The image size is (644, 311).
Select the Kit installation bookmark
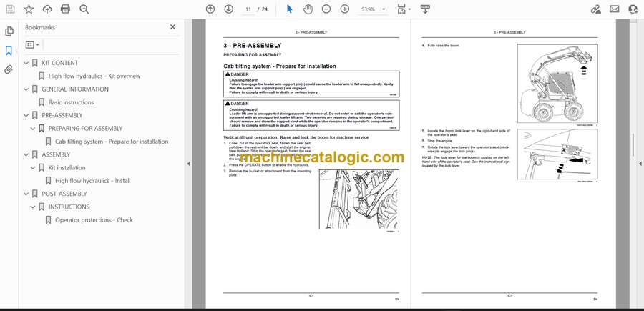point(67,168)
